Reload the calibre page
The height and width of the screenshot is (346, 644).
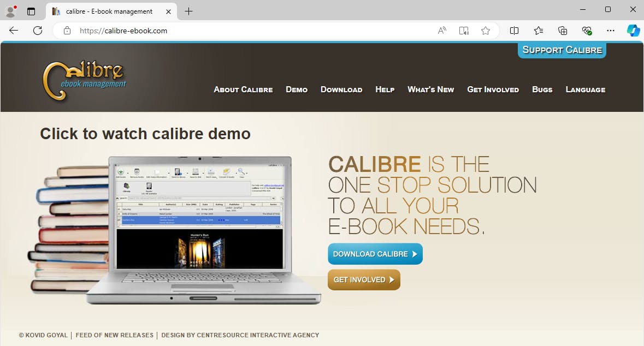38,31
